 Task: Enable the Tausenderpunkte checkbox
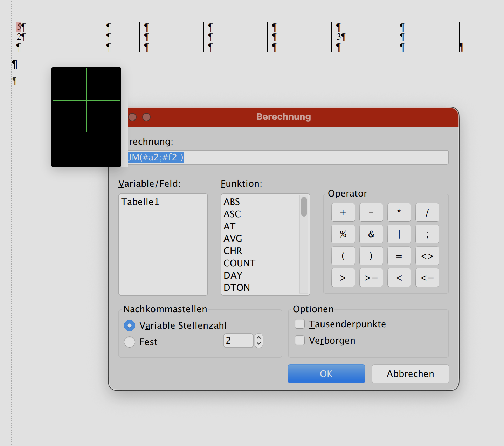[300, 324]
